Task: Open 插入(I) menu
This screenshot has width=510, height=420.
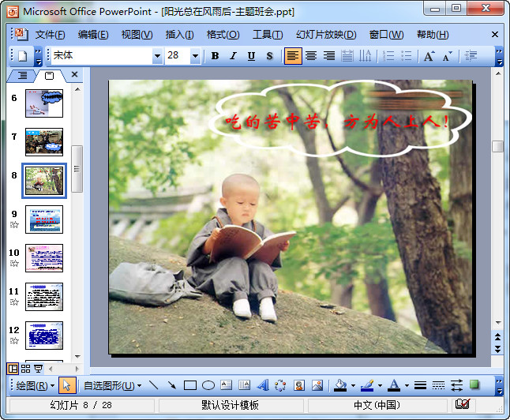Action: tap(179, 35)
